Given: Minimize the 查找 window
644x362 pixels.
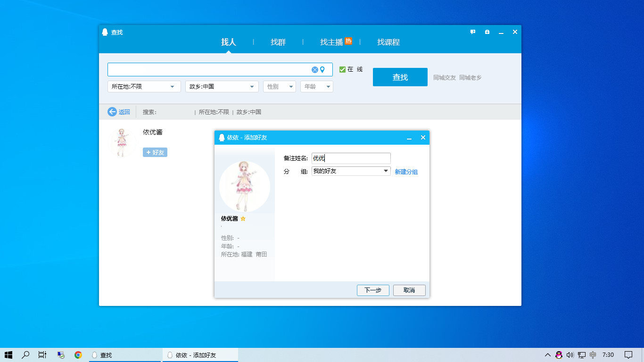Looking at the screenshot, I should point(501,32).
